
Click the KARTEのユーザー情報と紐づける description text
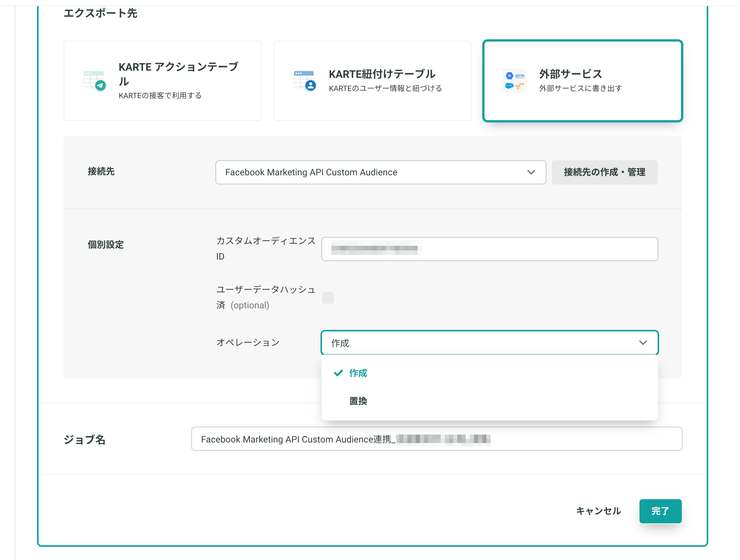(385, 88)
